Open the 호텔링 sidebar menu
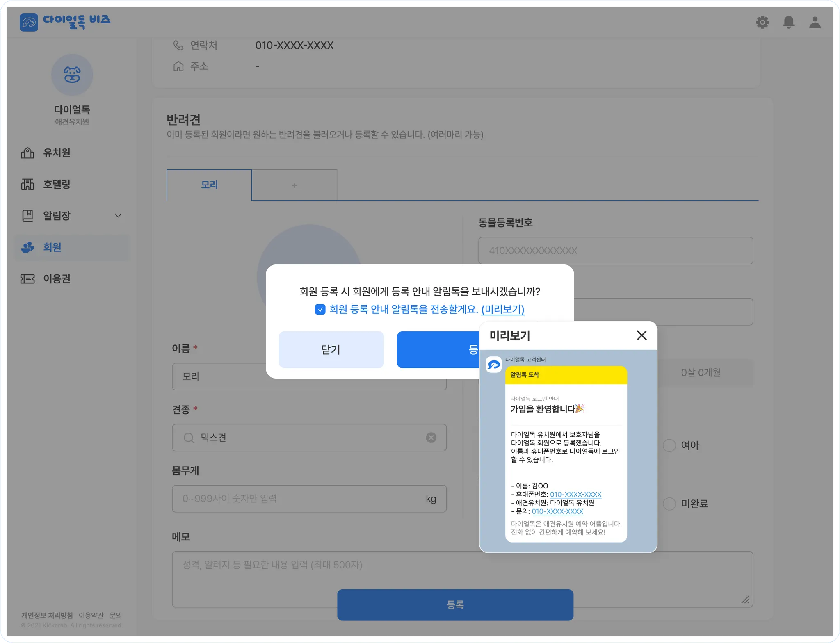 point(57,184)
